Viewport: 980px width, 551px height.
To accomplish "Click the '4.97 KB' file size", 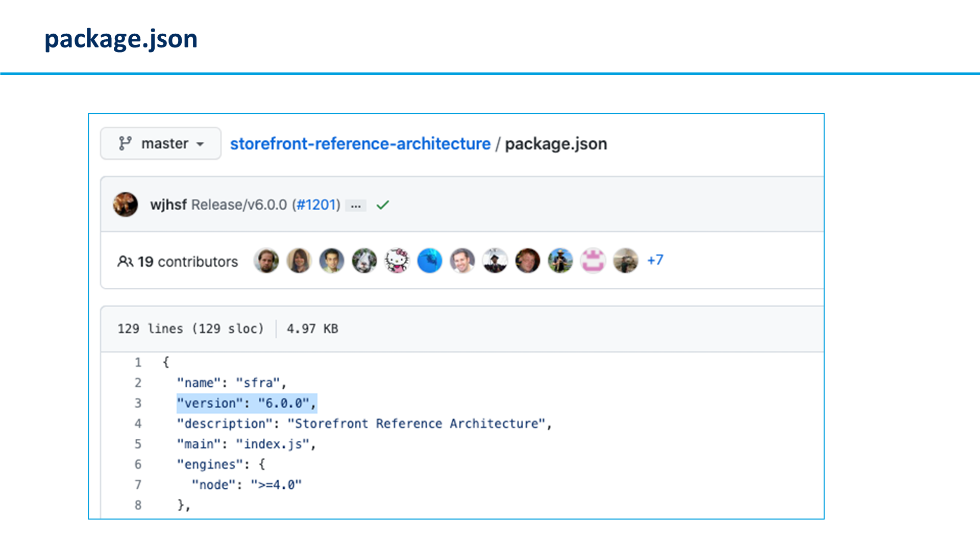I will coord(312,329).
